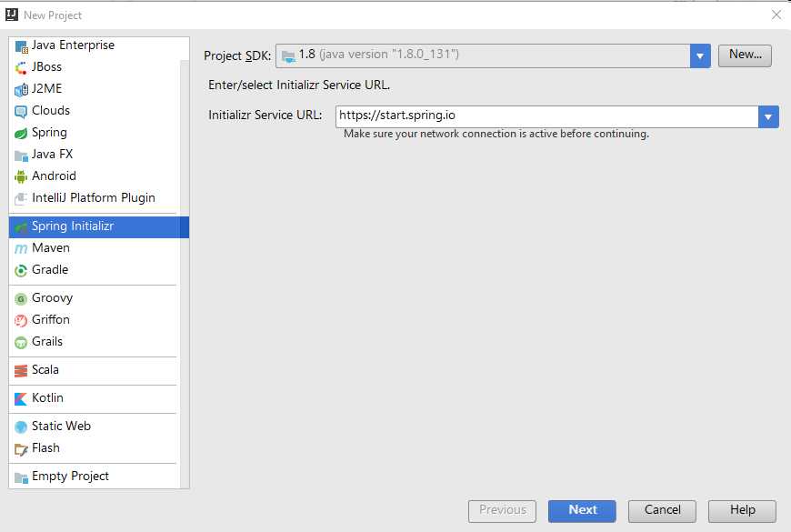Click the Griffon red icon
The image size is (791, 532).
(x=21, y=320)
